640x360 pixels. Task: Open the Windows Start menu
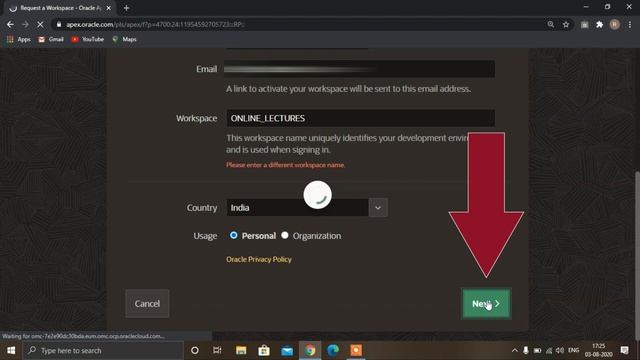(11, 351)
